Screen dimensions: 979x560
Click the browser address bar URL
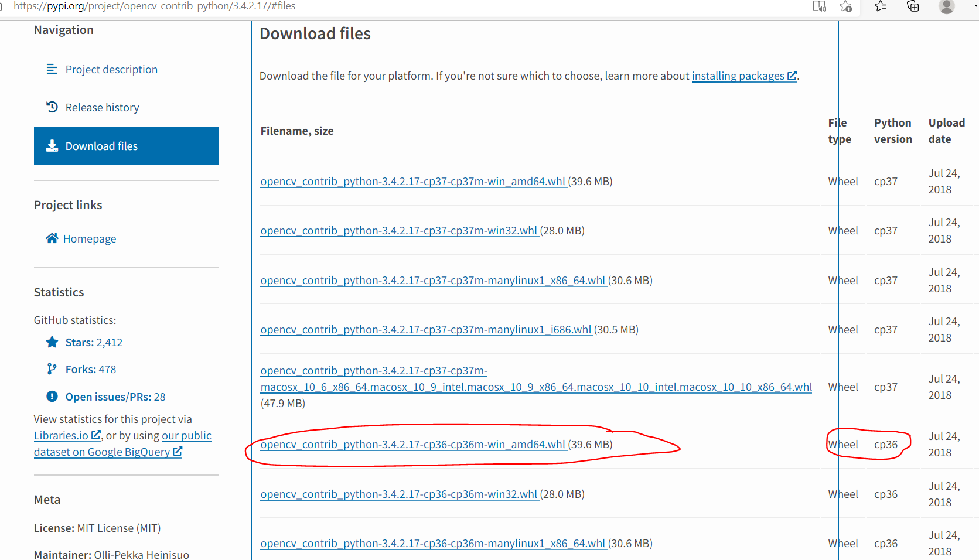[154, 6]
